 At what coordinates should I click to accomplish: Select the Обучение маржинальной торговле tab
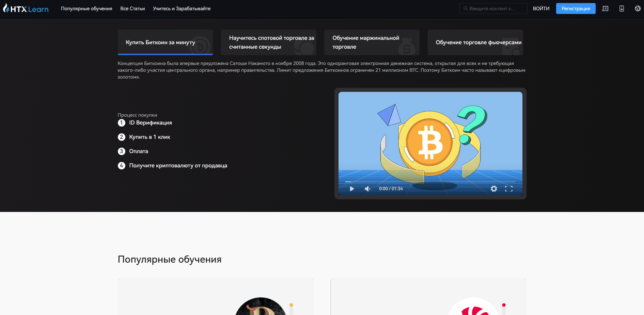372,42
